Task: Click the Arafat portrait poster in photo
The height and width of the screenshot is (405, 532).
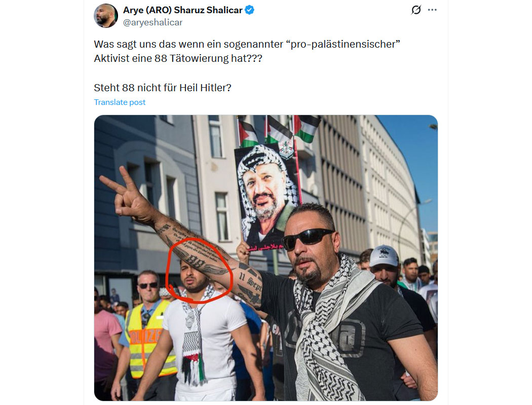Action: tap(267, 197)
